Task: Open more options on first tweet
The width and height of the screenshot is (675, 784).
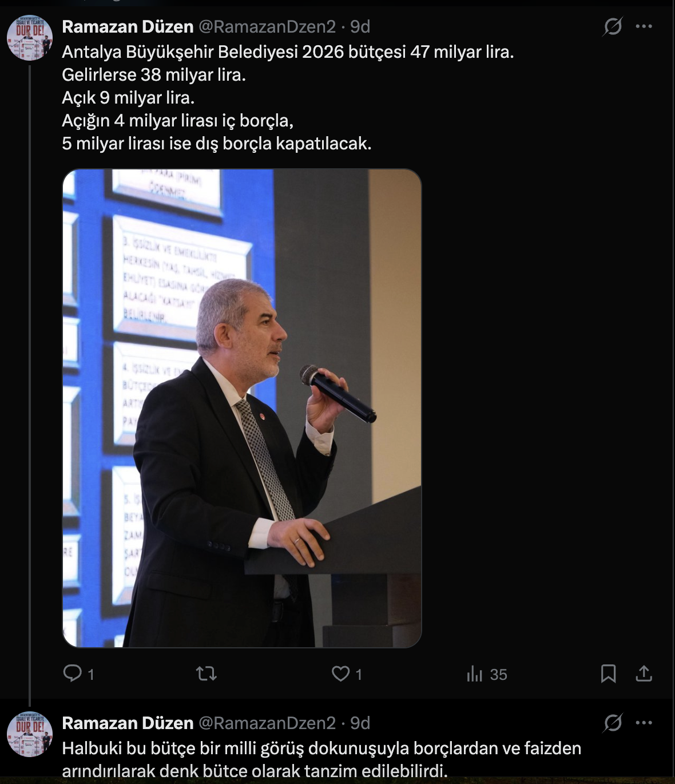Action: tap(644, 26)
